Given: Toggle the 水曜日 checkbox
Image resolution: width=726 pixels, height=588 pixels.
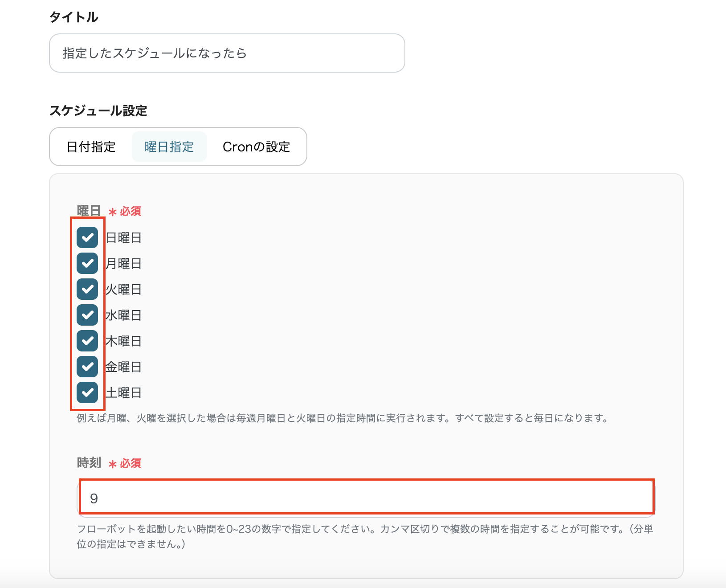Looking at the screenshot, I should coord(87,315).
